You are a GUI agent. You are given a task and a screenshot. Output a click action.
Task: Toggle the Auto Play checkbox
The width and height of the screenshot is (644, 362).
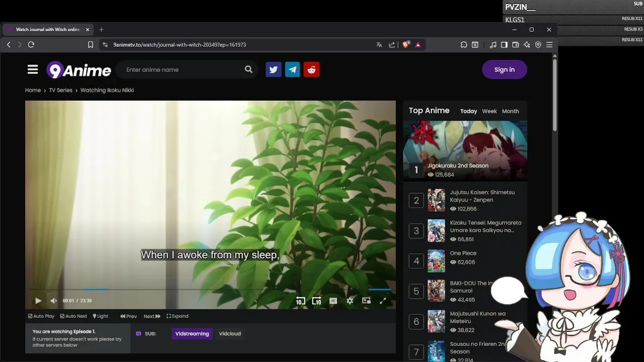click(41, 316)
